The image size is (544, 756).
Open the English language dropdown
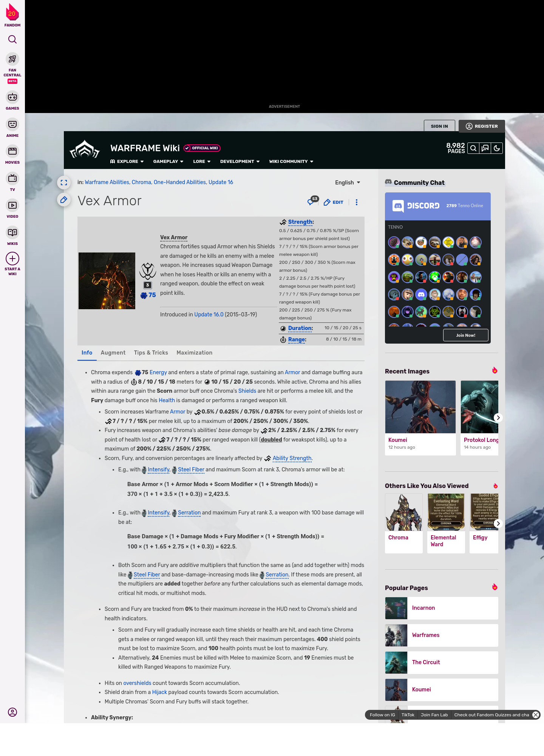pos(348,183)
